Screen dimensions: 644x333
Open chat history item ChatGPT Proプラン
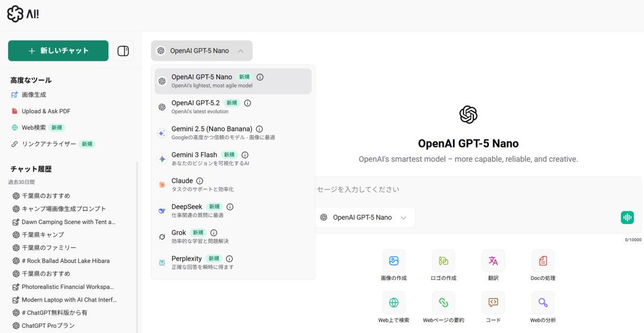(48, 325)
